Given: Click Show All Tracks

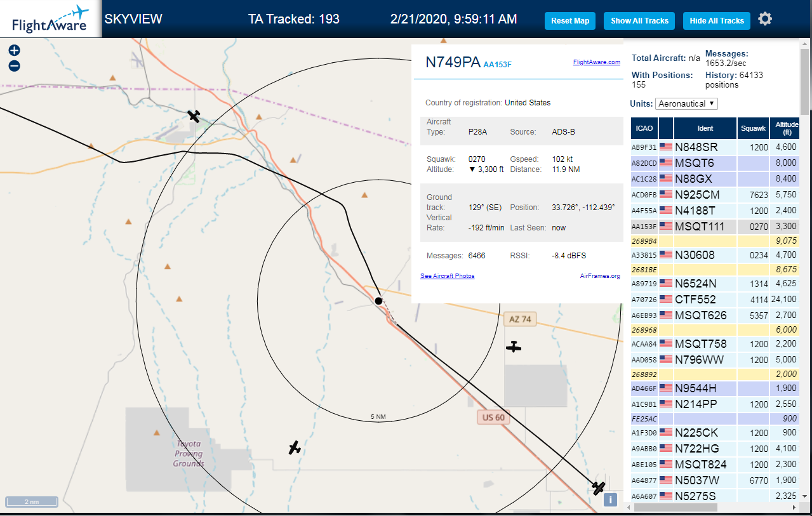Looking at the screenshot, I should (x=639, y=21).
